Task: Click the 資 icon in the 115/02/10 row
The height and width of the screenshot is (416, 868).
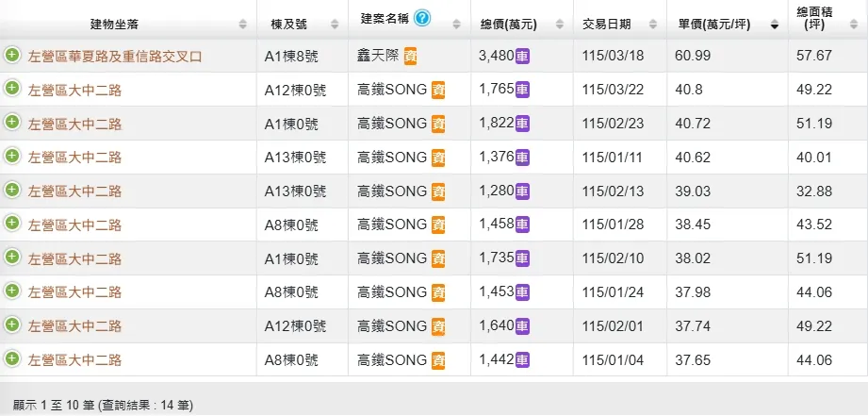Action: pos(438,258)
